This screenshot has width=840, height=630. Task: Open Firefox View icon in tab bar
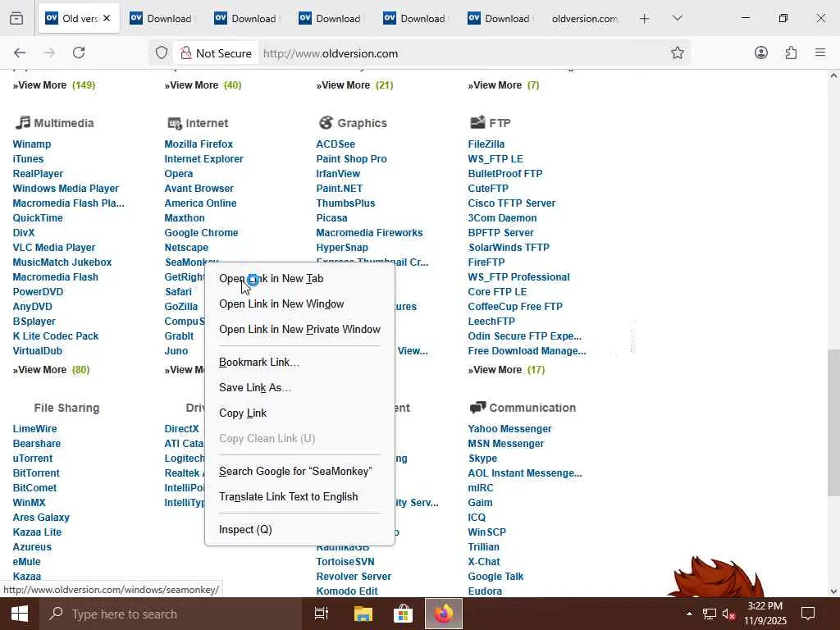coord(16,19)
